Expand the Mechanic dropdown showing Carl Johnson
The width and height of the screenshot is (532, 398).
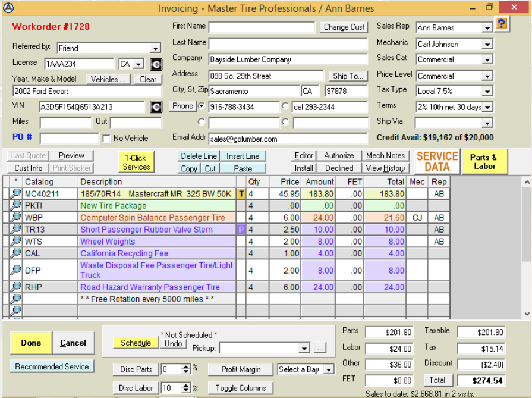click(487, 44)
